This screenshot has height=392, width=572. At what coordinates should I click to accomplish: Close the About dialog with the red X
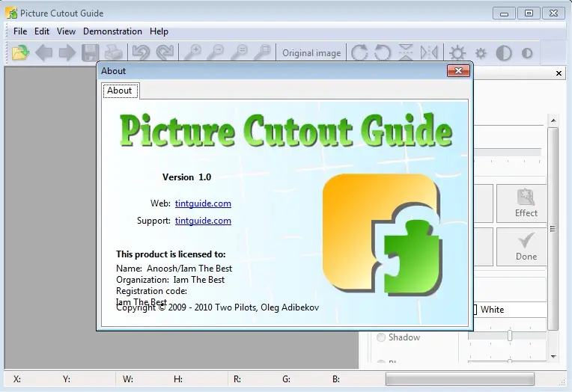458,71
